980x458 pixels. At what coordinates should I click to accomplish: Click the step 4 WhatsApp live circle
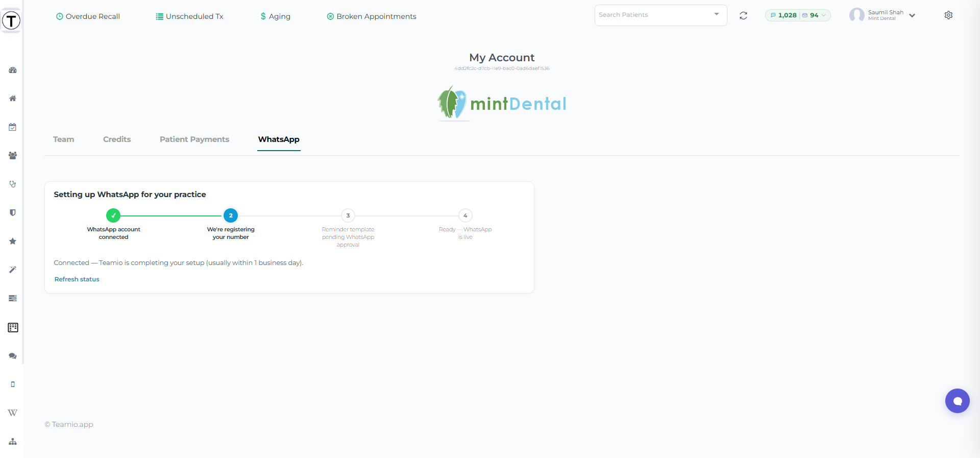pos(465,215)
